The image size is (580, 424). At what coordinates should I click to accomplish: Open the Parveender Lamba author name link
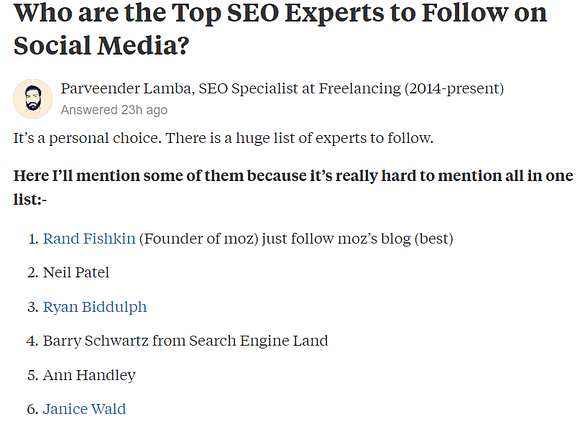point(126,88)
